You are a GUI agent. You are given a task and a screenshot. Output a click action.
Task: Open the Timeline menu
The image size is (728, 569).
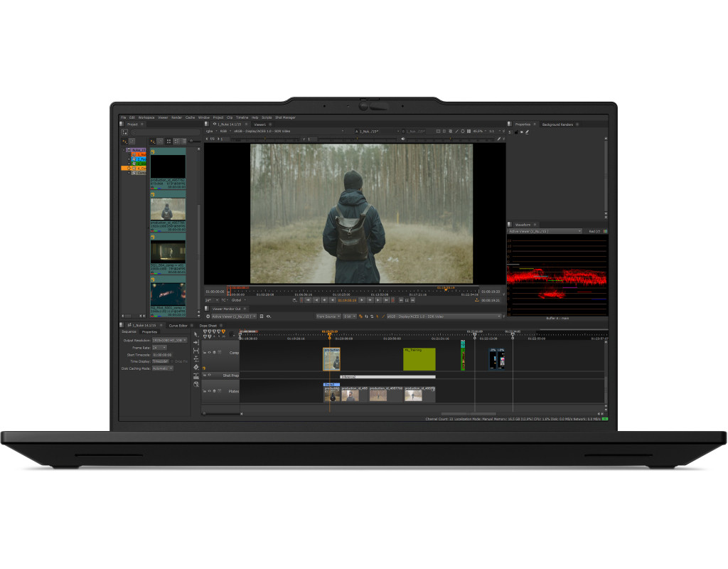coord(242,117)
